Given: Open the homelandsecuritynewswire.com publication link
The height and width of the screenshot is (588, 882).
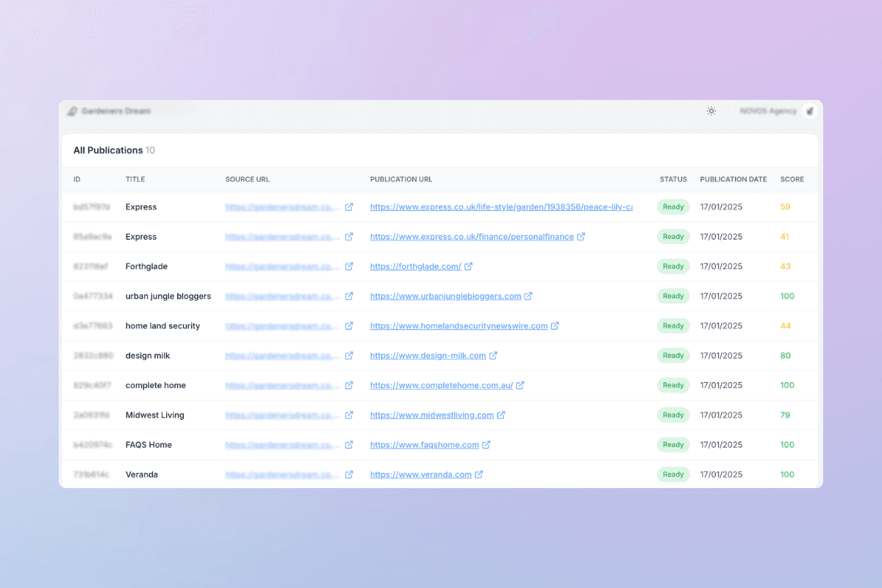Looking at the screenshot, I should pos(459,326).
